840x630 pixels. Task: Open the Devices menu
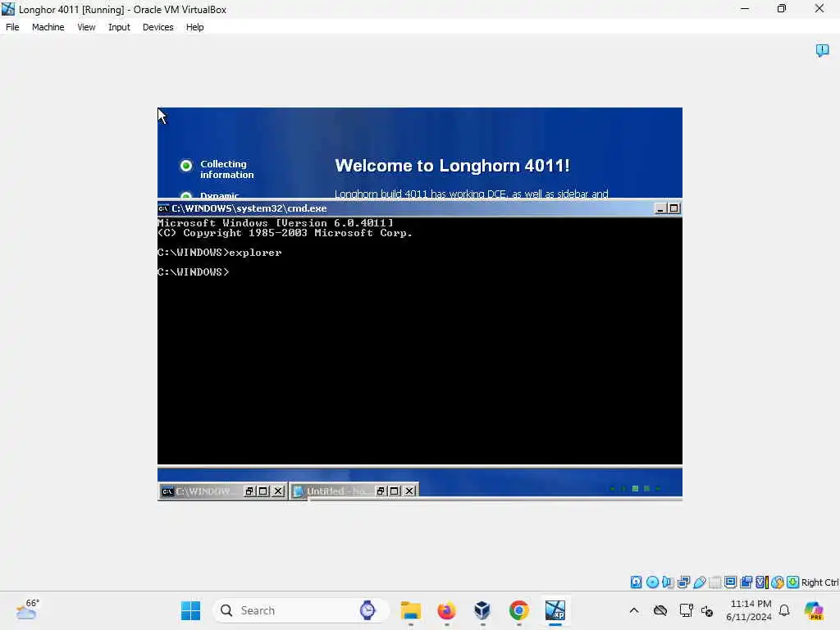158,27
